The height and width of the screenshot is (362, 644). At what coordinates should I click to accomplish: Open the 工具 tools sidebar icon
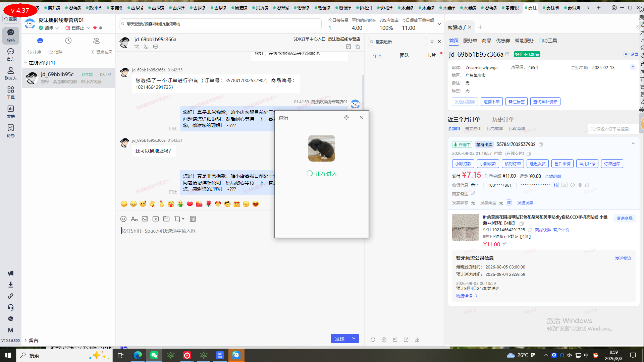click(11, 93)
